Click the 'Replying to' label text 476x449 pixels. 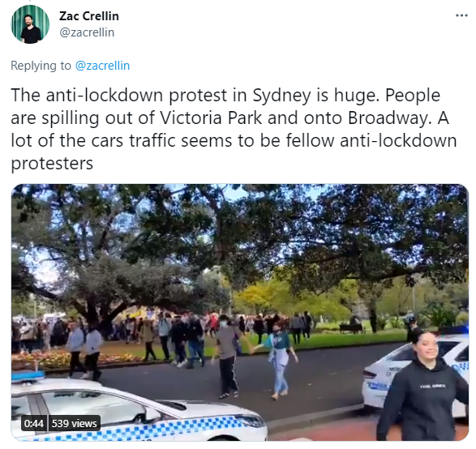[x=41, y=66]
